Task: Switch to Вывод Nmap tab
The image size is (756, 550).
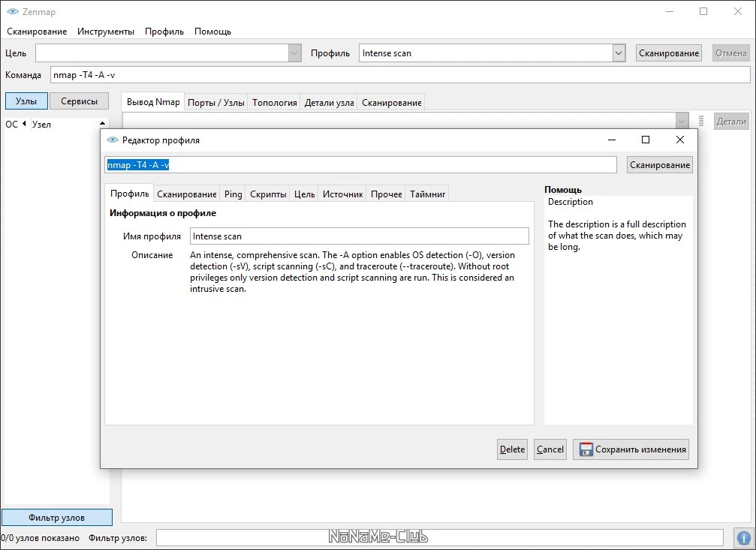Action: 153,102
